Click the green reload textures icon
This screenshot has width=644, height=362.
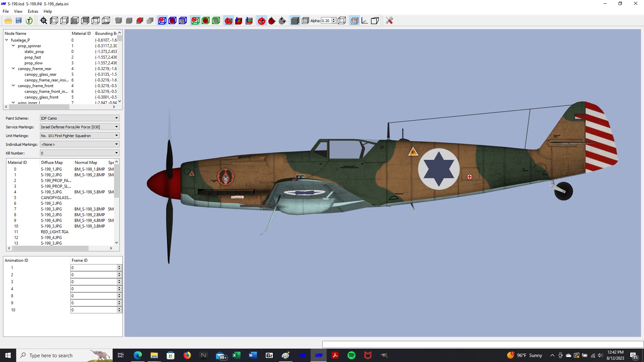[29, 21]
